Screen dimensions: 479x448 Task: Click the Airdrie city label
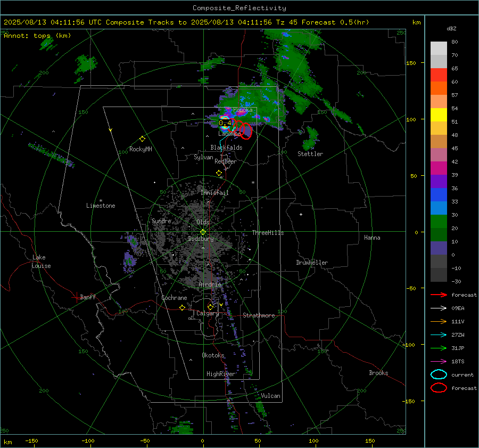[x=210, y=284]
